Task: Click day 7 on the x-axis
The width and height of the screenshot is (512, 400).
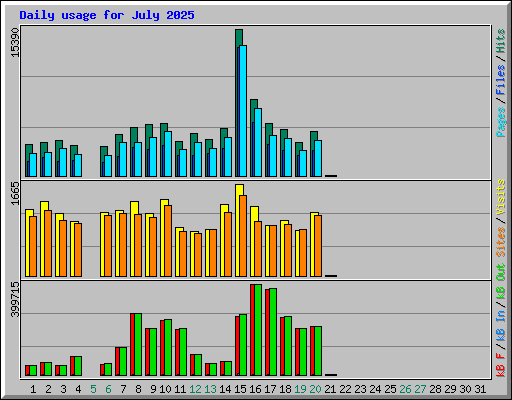Action: tap(123, 389)
